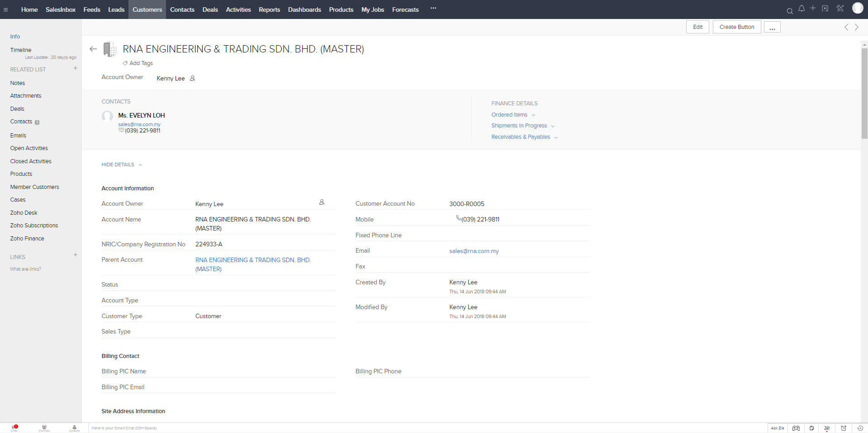Open the Chats icon in bottom bar
Viewport: 868px width, 433px height.
click(x=14, y=428)
